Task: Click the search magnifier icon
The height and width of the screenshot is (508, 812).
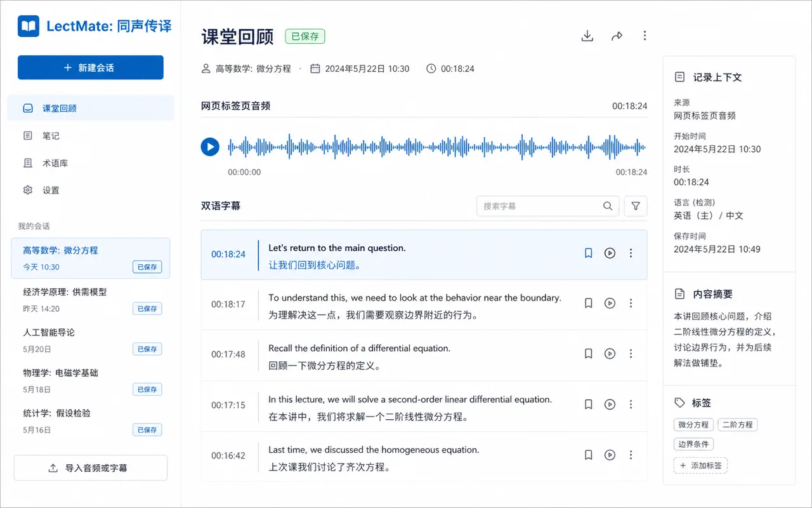Action: (x=608, y=206)
